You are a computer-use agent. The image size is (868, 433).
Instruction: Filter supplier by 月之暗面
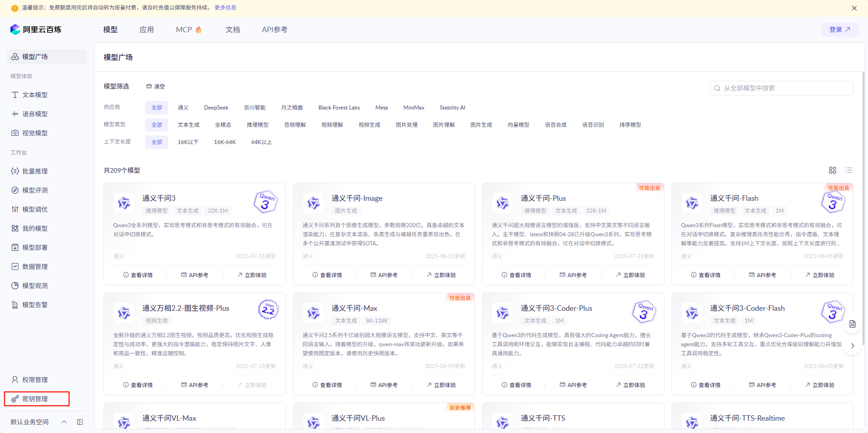tap(292, 108)
